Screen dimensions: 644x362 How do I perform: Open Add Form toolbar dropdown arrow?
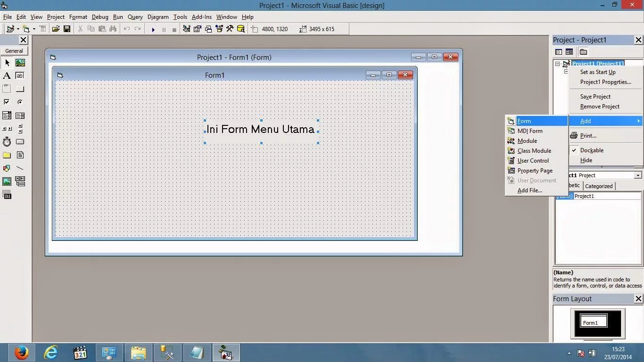[x=34, y=29]
